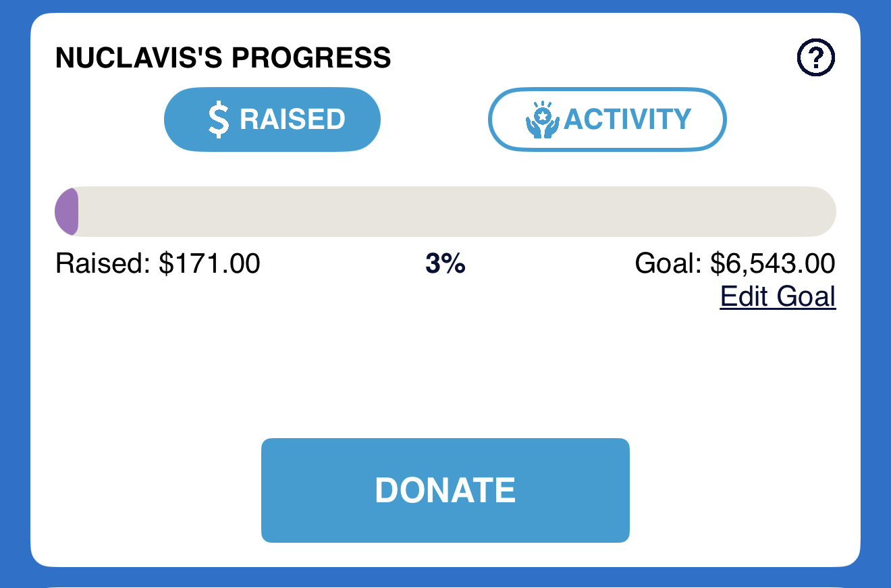
Task: Click the word PROGRESS in the heading
Action: [x=311, y=58]
